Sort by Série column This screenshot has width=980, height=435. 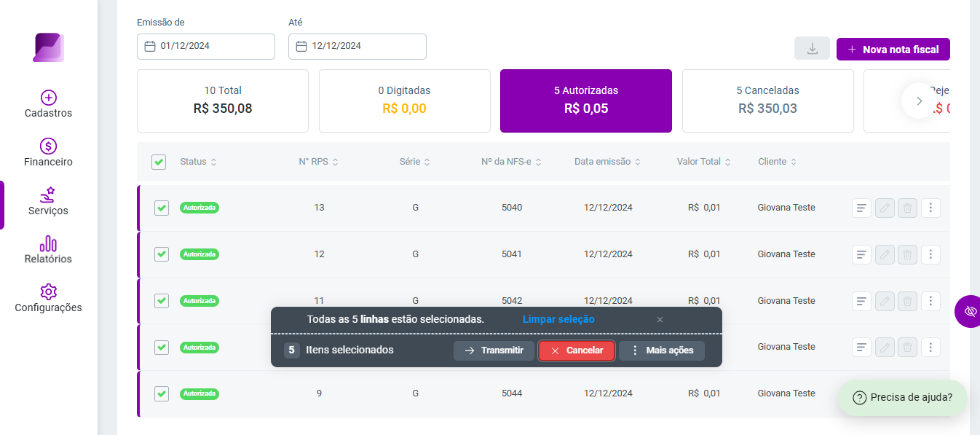point(414,162)
